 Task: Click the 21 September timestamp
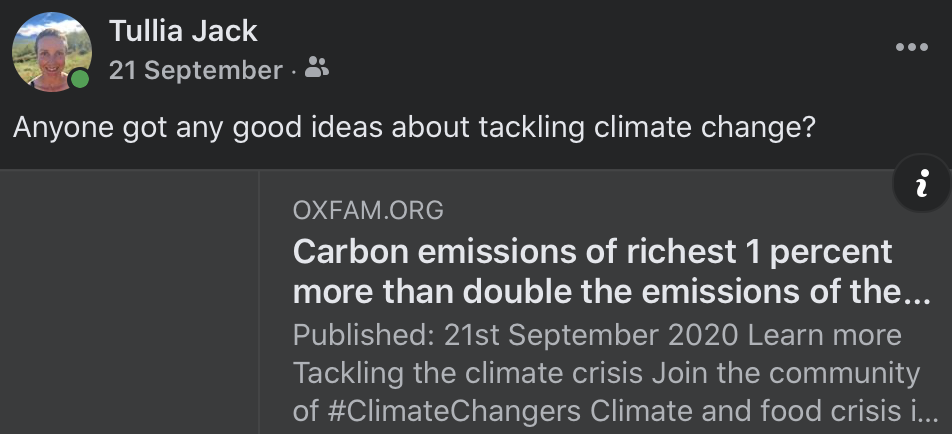(x=196, y=70)
